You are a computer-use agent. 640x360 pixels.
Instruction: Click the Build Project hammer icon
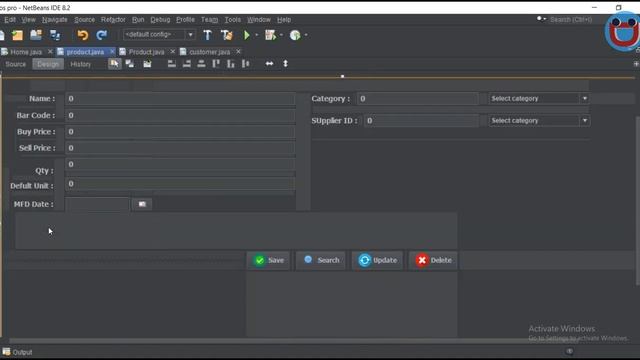pyautogui.click(x=207, y=35)
